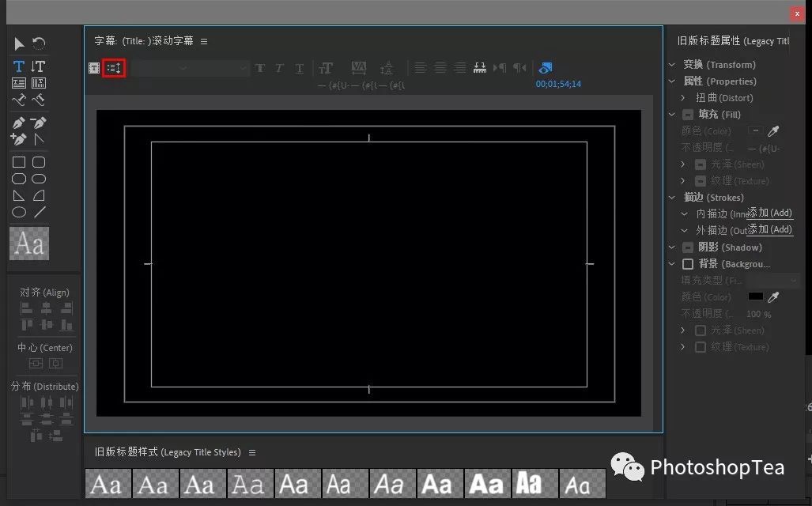Select the Selection arrow tool

pos(19,43)
